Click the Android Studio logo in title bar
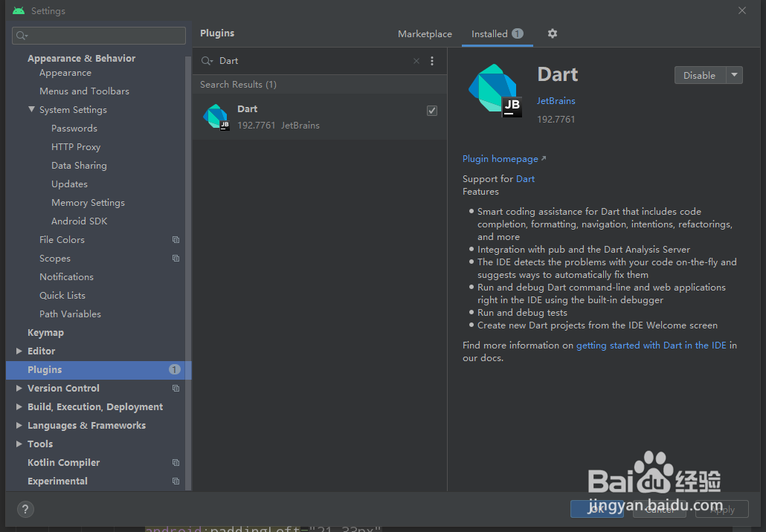Image resolution: width=766 pixels, height=532 pixels. pos(19,10)
